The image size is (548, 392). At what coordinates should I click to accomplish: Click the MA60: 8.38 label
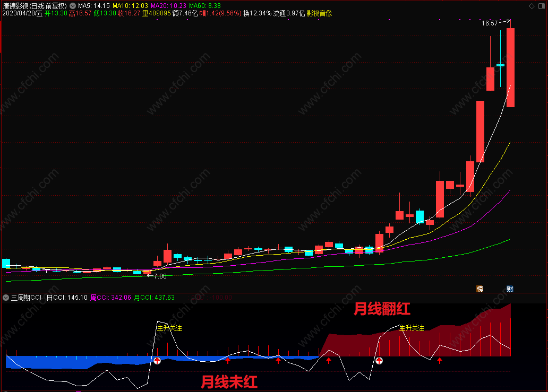[205, 6]
